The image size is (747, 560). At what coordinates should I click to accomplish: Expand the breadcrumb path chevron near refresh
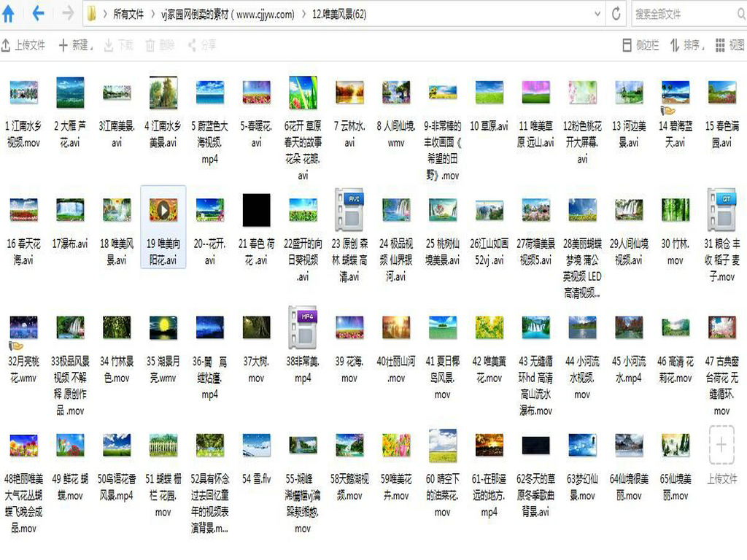[597, 13]
